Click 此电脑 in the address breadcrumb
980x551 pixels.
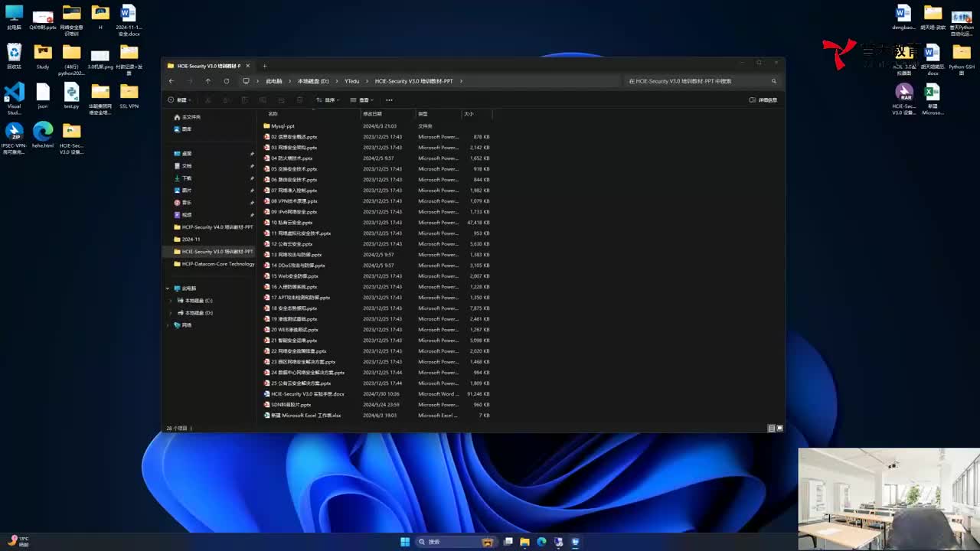(x=274, y=81)
